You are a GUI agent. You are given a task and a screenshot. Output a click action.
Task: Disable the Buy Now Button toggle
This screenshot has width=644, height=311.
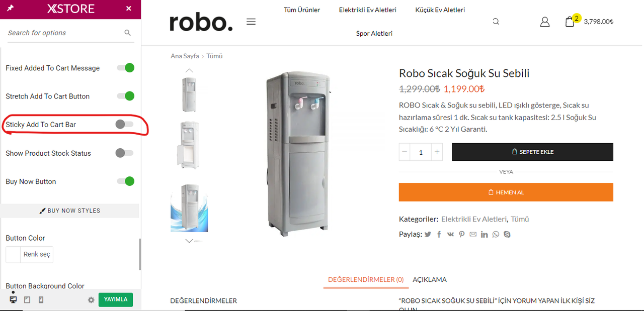[x=125, y=181]
